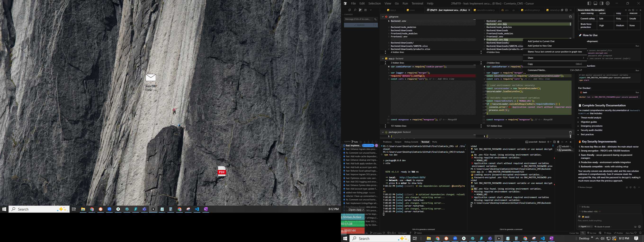The width and height of the screenshot is (644, 242).
Task: Click the split editor icon in the editor tab bar
Action: (x=566, y=10)
